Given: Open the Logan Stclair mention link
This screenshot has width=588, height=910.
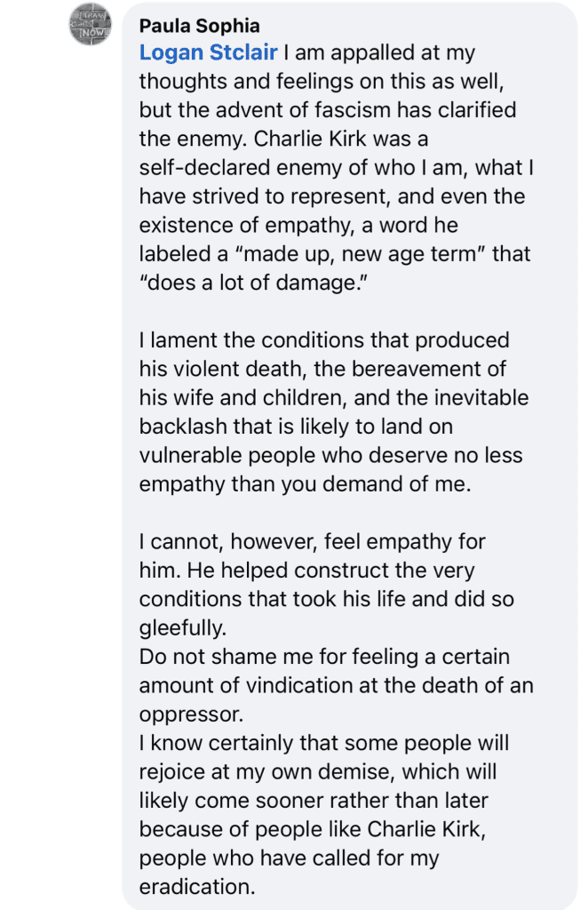Looking at the screenshot, I should (x=208, y=52).
